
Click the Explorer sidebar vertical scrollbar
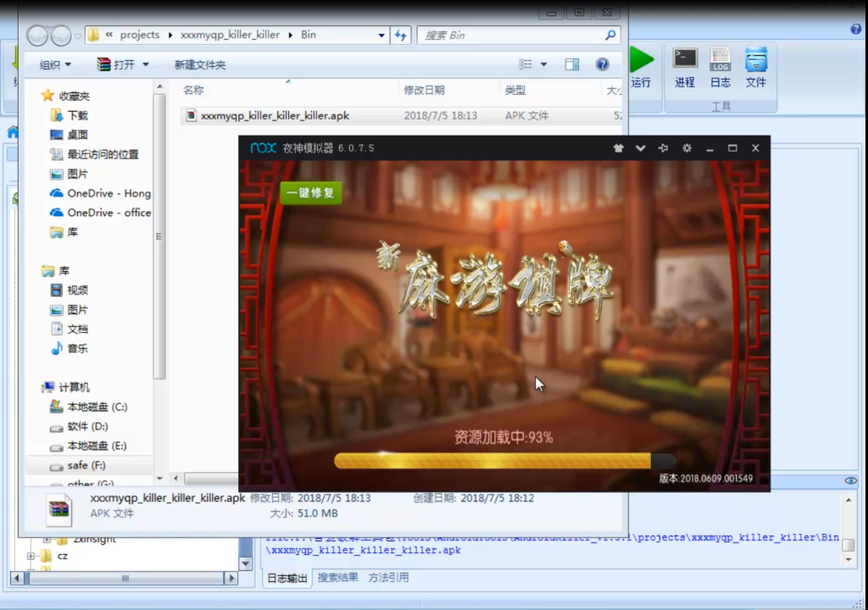coord(159,236)
